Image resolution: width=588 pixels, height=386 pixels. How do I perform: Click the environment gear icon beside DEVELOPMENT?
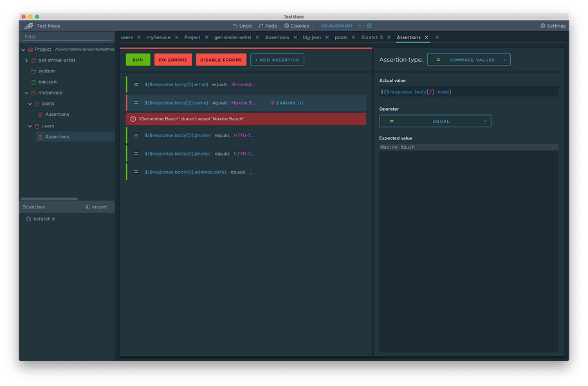(x=369, y=26)
